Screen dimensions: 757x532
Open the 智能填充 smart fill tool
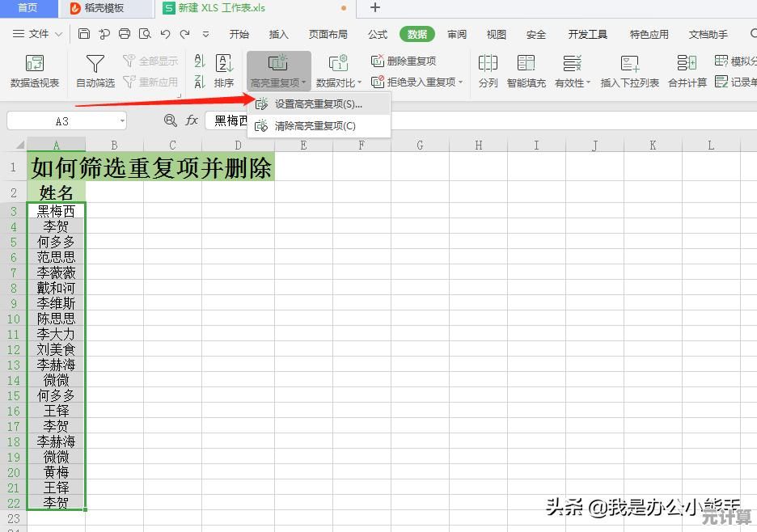point(527,70)
